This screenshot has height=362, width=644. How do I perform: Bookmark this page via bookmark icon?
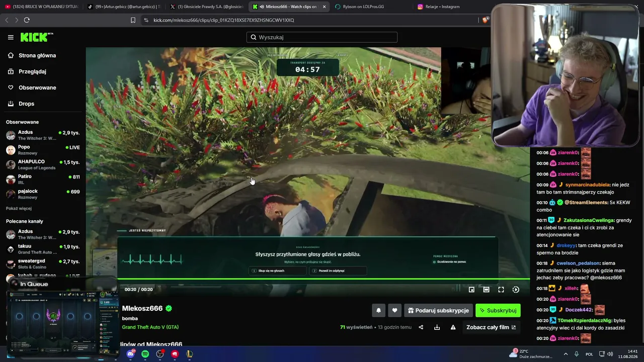133,20
